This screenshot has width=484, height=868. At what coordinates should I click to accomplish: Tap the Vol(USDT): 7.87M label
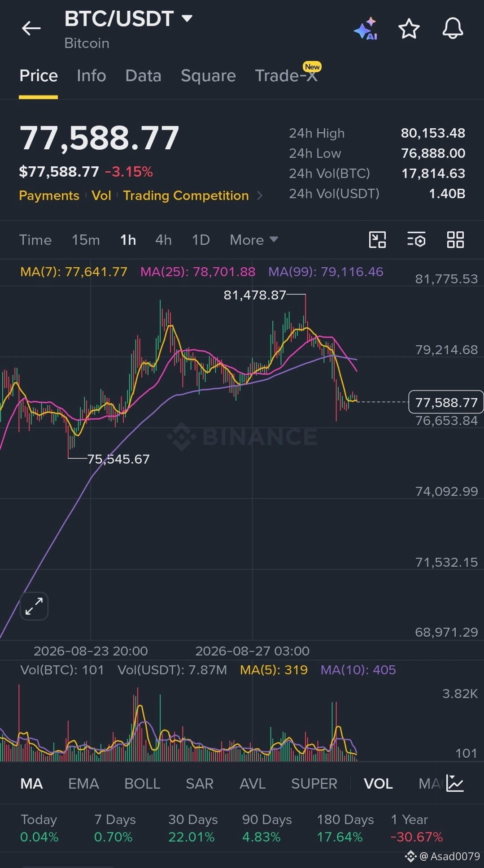[x=172, y=670]
